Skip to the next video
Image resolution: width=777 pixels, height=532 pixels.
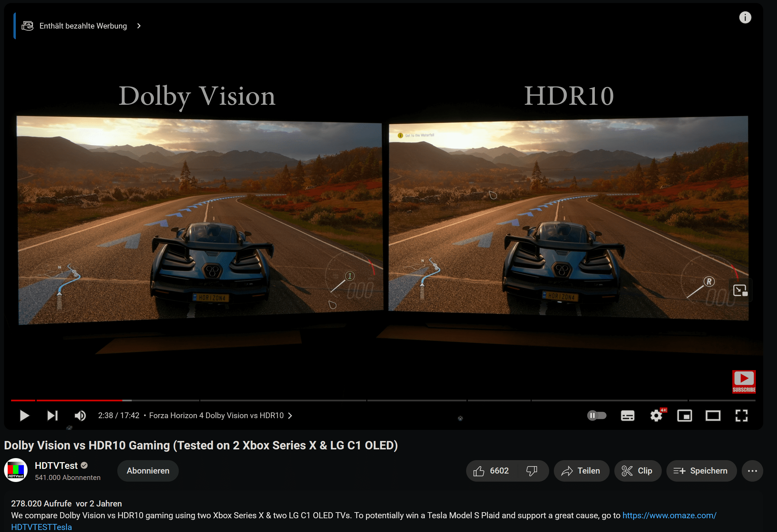pos(52,415)
